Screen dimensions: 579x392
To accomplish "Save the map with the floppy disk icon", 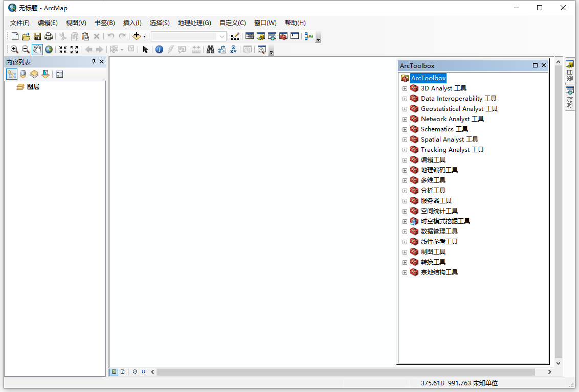I will click(x=37, y=36).
